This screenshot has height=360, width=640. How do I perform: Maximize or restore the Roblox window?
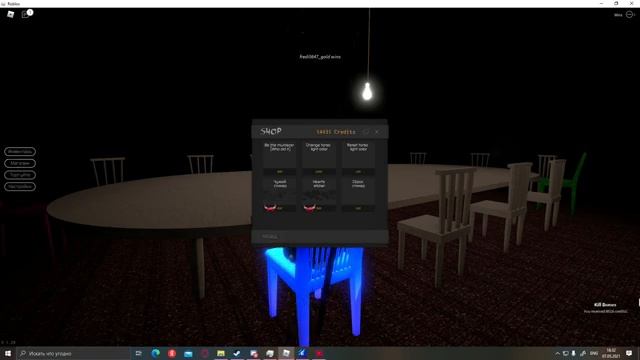(x=616, y=3)
